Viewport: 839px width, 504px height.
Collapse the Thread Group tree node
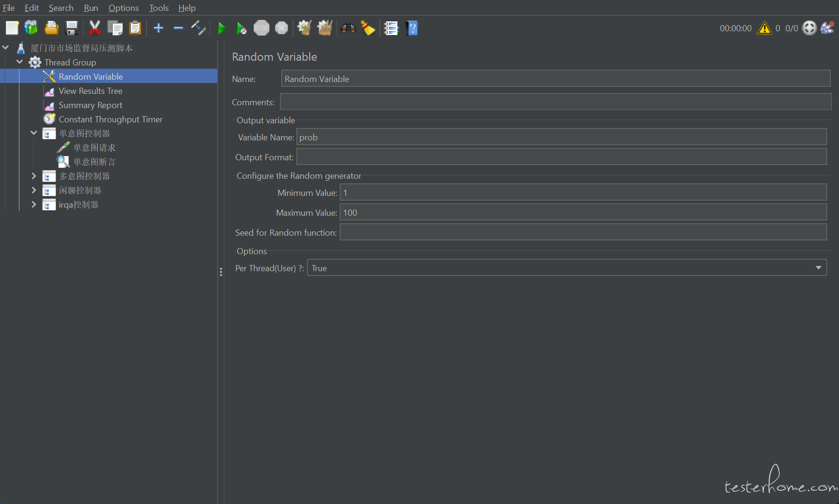click(20, 62)
